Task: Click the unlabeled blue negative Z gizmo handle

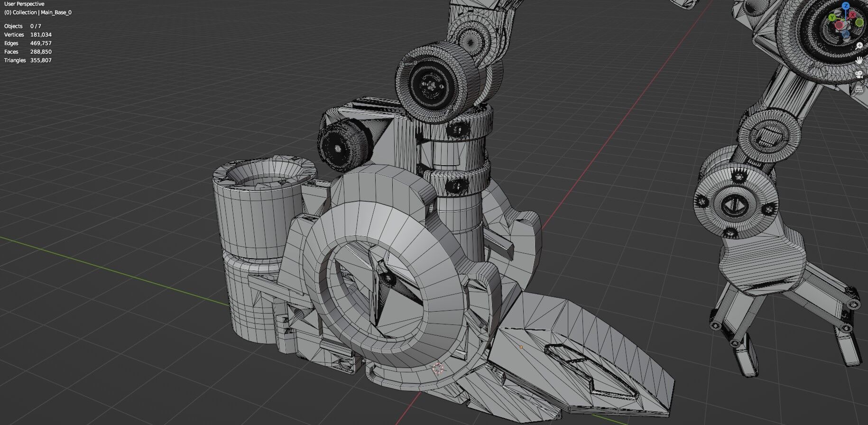Action: 846,34
